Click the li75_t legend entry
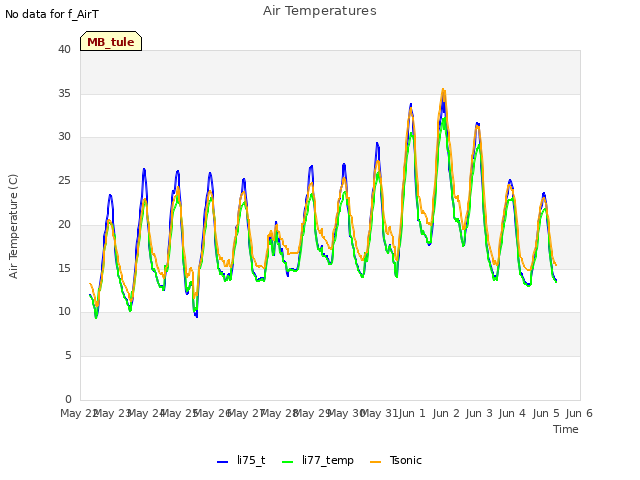Viewport: 640px width, 480px height. click(x=241, y=460)
